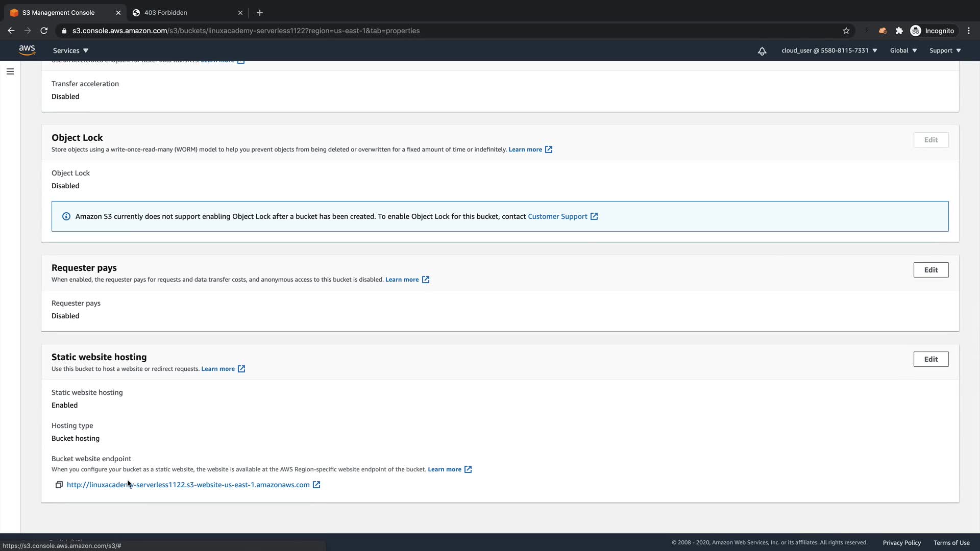Expand the Global region dropdown
This screenshot has height=551, width=980.
point(903,51)
